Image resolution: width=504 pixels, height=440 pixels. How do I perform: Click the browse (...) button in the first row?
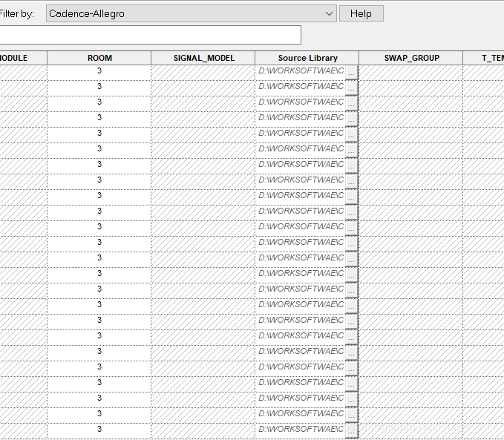tap(351, 71)
